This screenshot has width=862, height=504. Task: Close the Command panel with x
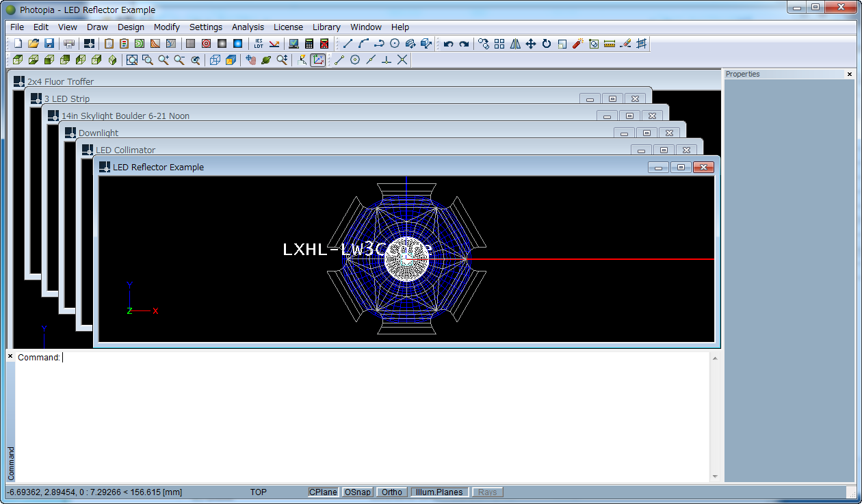click(10, 356)
